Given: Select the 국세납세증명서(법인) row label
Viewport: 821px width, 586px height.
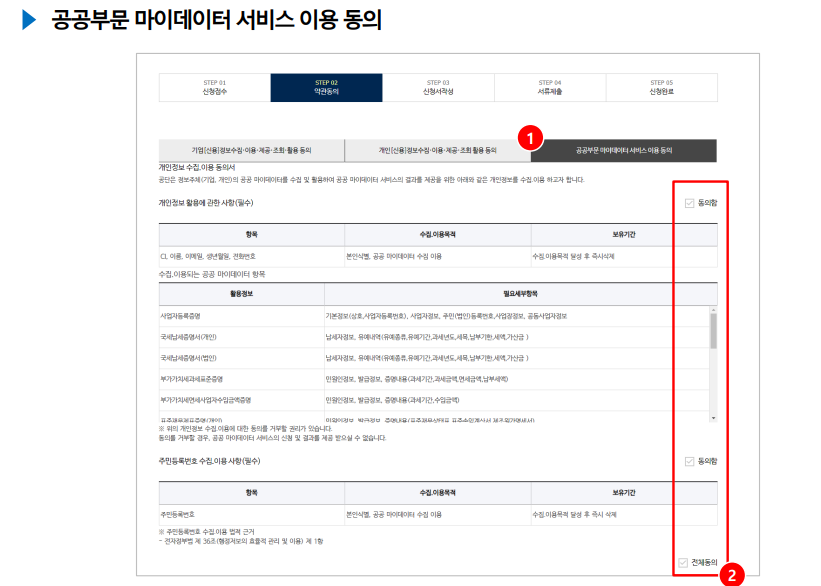Looking at the screenshot, I should [188, 358].
